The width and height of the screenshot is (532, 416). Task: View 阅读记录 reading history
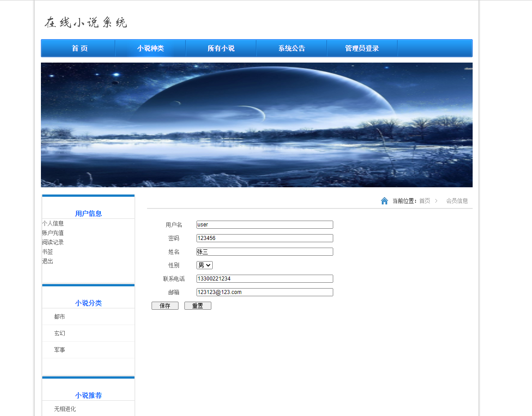53,242
